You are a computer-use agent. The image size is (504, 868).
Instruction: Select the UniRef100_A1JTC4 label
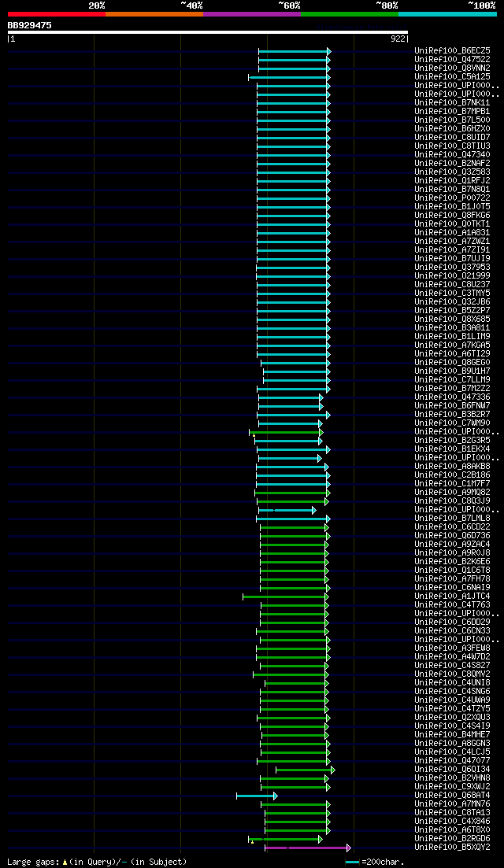[x=452, y=596]
